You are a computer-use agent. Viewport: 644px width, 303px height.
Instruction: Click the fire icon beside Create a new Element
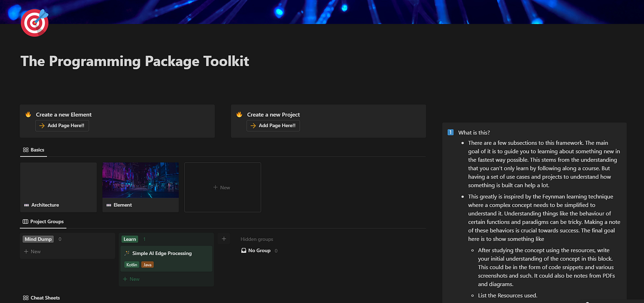coord(28,114)
